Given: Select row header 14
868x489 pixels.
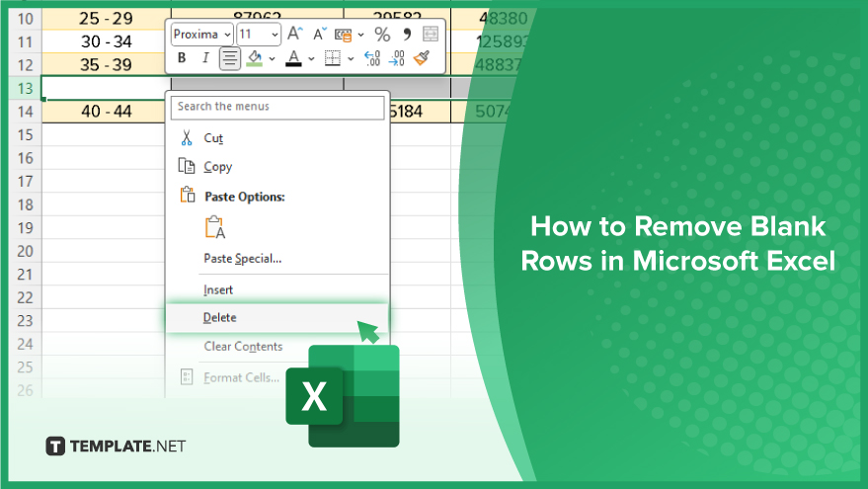Looking at the screenshot, I should [x=25, y=112].
